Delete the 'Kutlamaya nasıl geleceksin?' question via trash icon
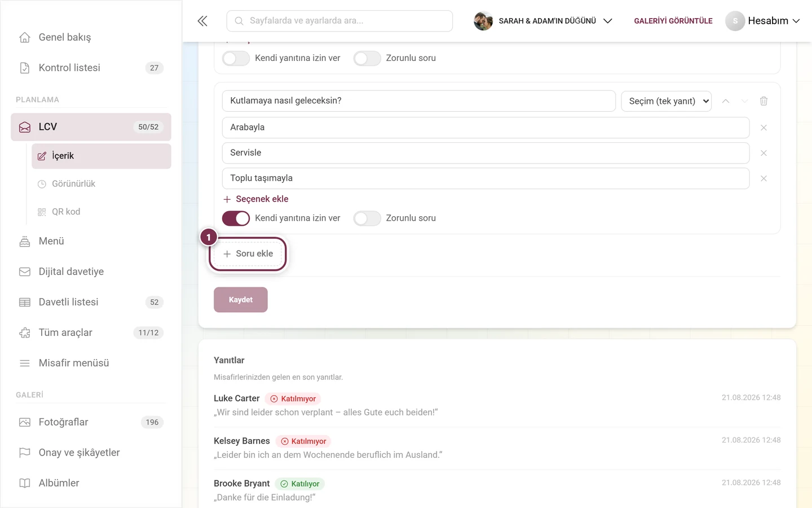Viewport: 812px width, 508px height. pyautogui.click(x=764, y=101)
